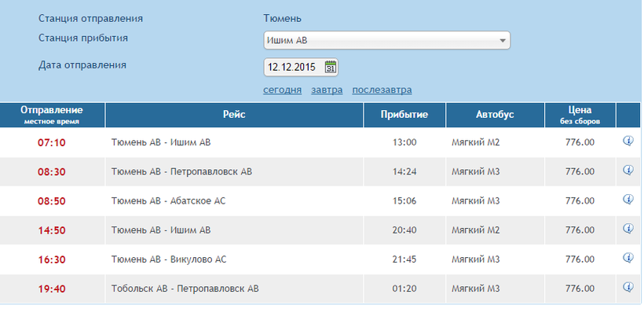Show info for the 14:50 Ишим trip
Screen dimensions: 644x309
point(628,228)
